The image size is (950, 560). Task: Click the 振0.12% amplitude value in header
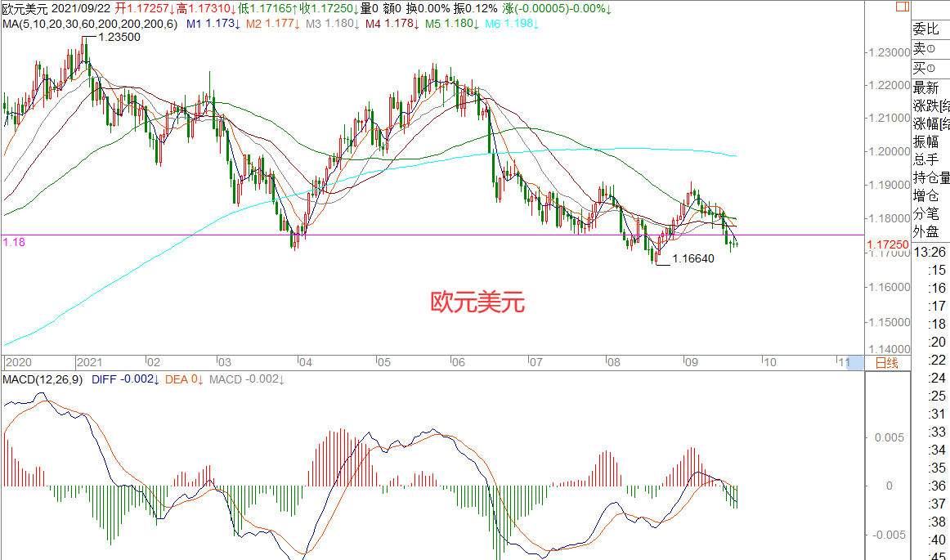(476, 8)
